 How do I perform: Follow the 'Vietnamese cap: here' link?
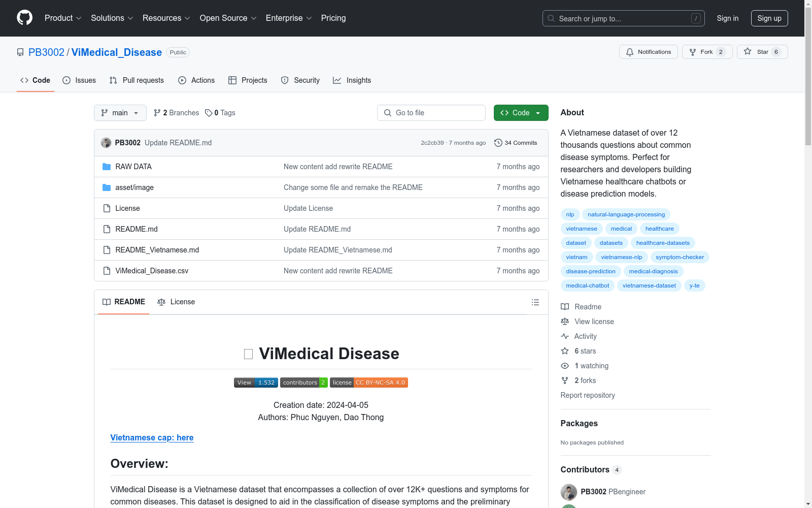pos(152,437)
